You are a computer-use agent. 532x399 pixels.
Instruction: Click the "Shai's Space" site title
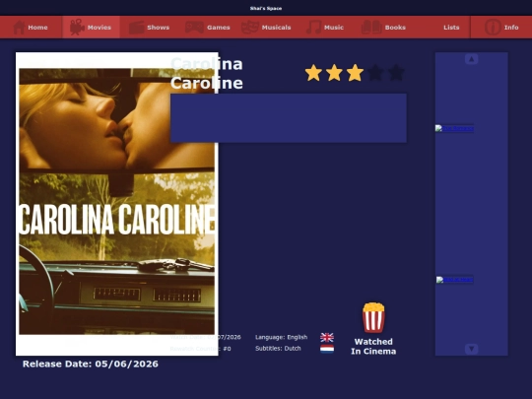[266, 8]
